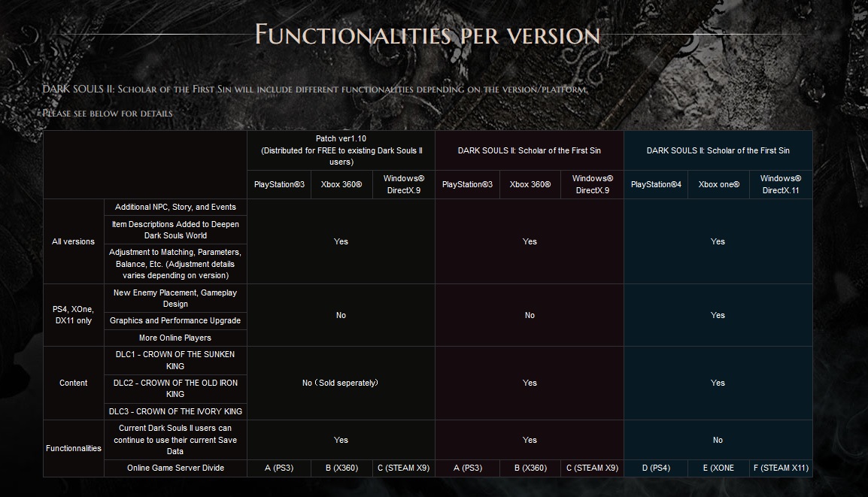Click the "Content" row category cell
Image resolution: width=868 pixels, height=497 pixels.
click(74, 383)
